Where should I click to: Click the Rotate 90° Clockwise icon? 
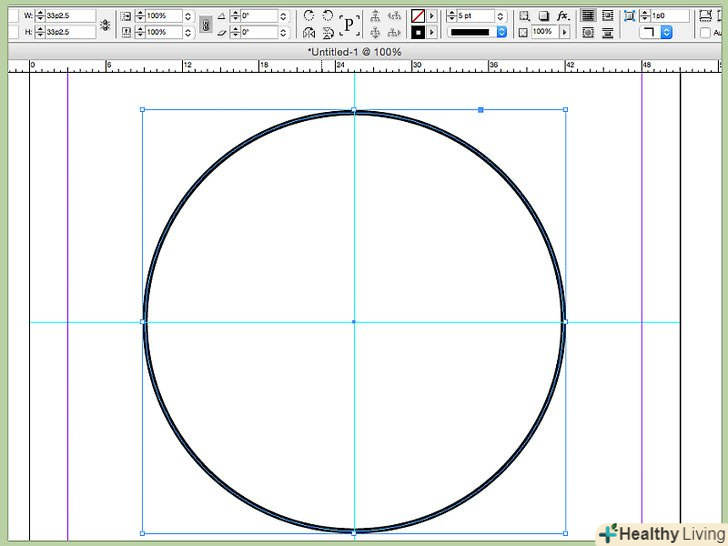point(308,16)
